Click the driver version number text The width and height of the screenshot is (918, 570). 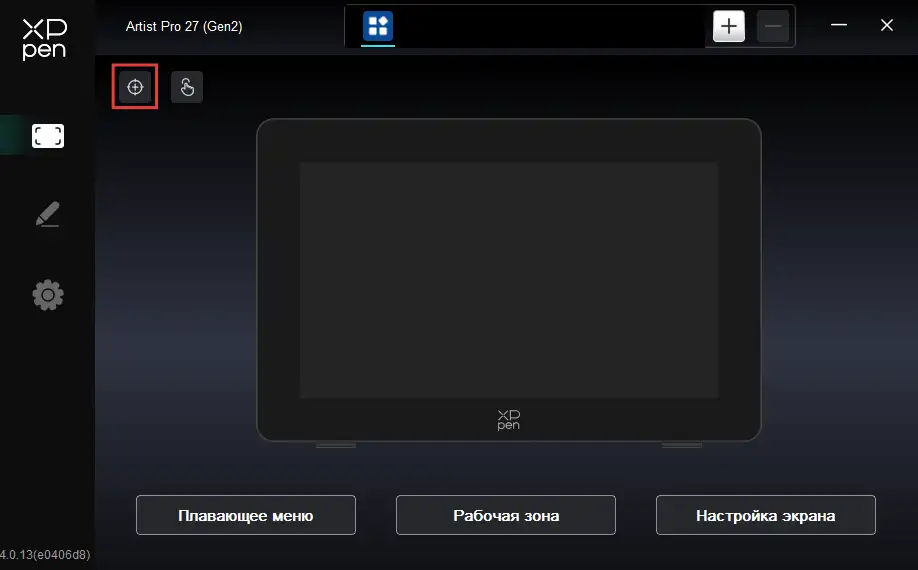(x=45, y=554)
